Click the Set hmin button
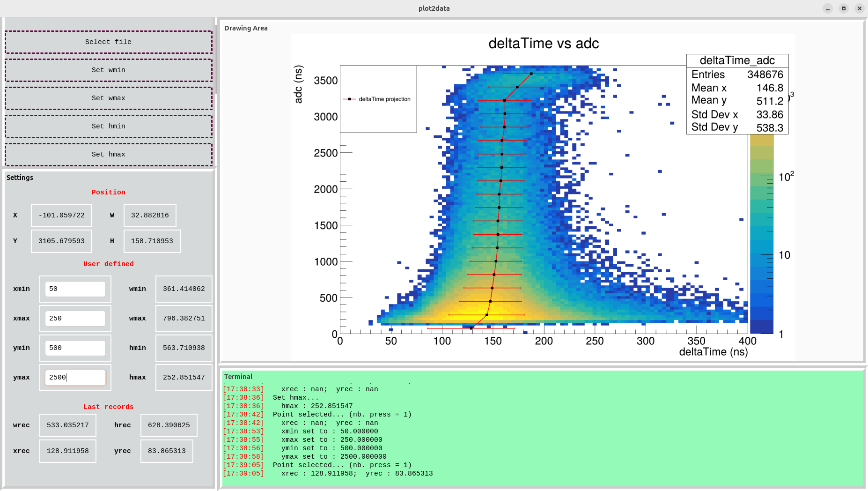The image size is (868, 491). click(x=108, y=126)
